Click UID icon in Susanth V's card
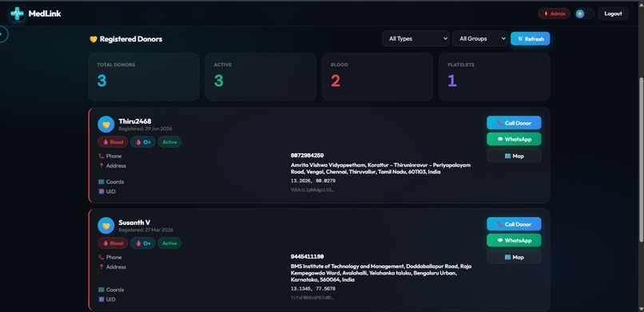Image resolution: width=644 pixels, height=312 pixels. (x=101, y=299)
